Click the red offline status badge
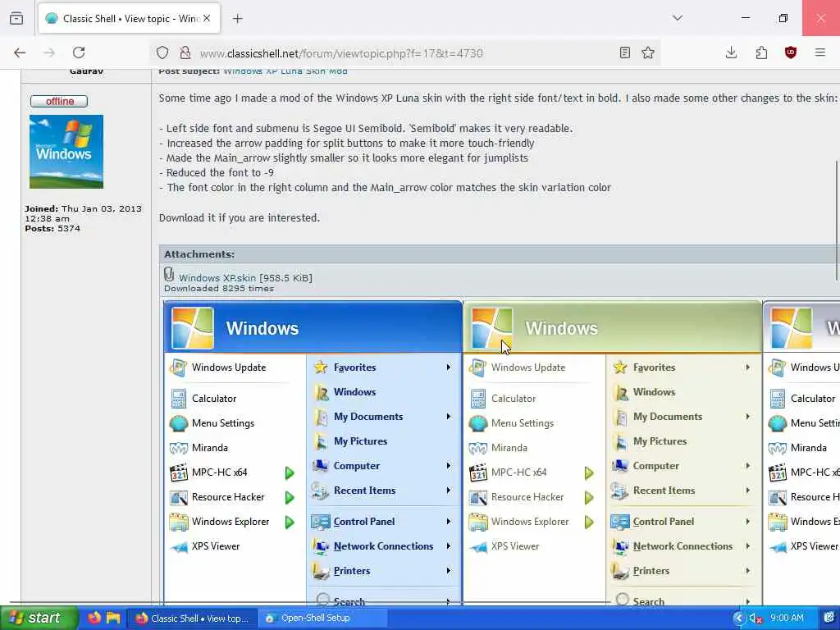This screenshot has width=840, height=630. tap(59, 101)
